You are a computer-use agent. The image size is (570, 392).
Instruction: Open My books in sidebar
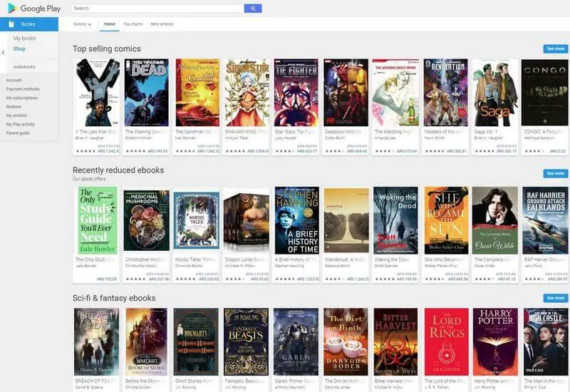pyautogui.click(x=24, y=38)
